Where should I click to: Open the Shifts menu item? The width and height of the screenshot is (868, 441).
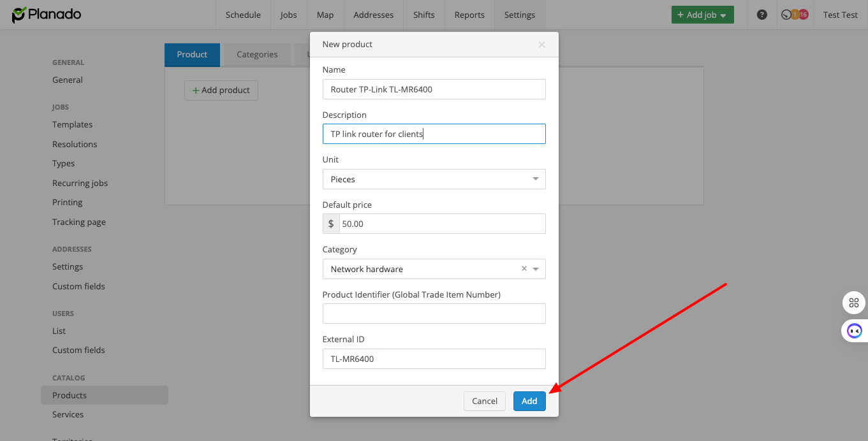[x=424, y=15]
